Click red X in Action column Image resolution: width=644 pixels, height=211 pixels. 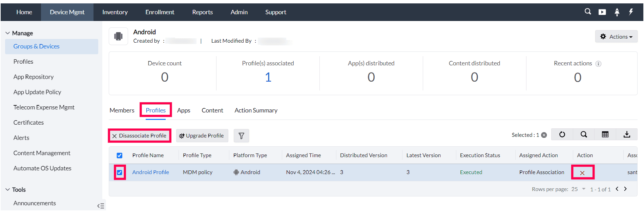pos(582,173)
